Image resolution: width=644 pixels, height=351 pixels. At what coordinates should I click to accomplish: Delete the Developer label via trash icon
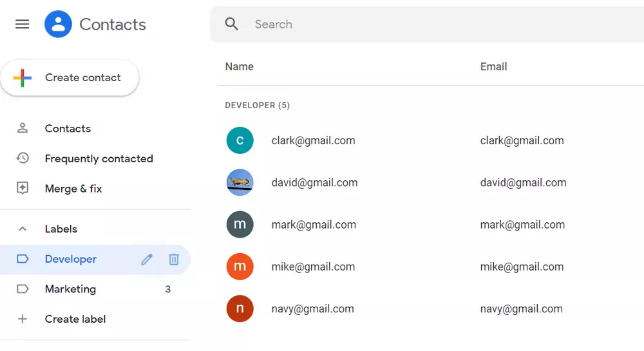pyautogui.click(x=174, y=260)
